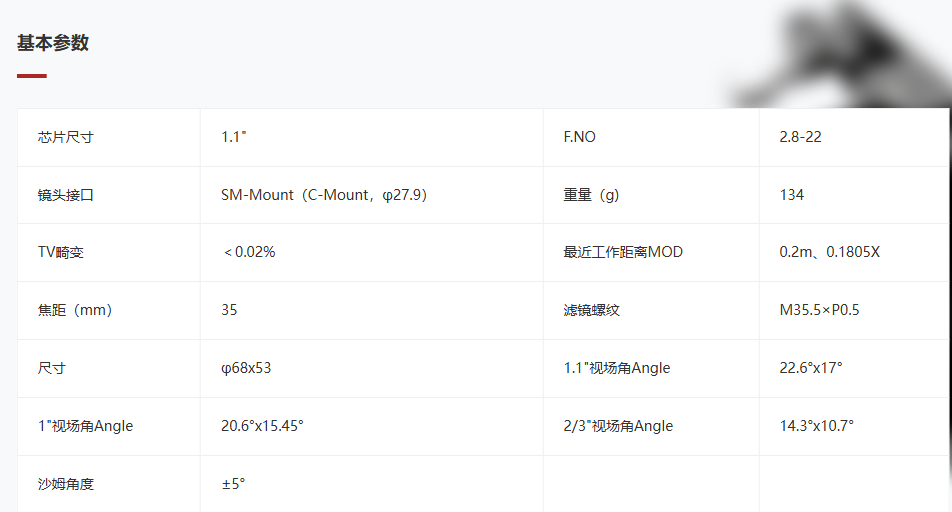Click the 最近工作距离MOD label
Image resolution: width=952 pixels, height=512 pixels.
point(623,252)
